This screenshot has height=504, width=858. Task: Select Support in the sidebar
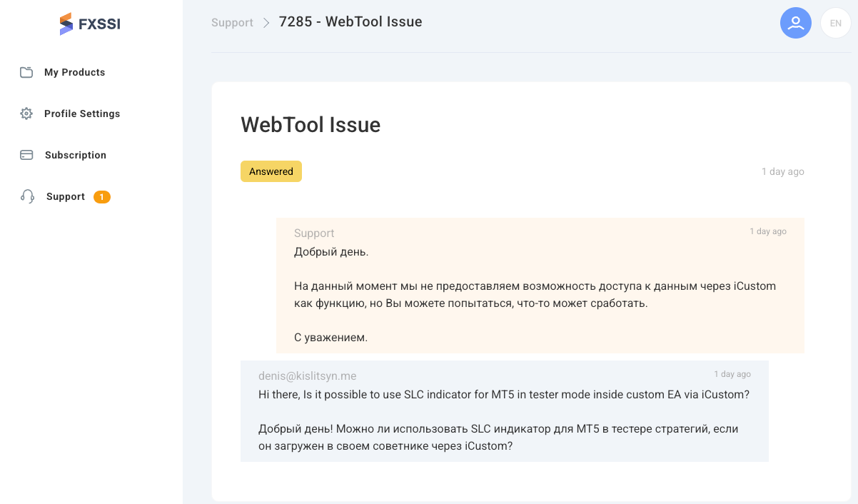pos(65,196)
